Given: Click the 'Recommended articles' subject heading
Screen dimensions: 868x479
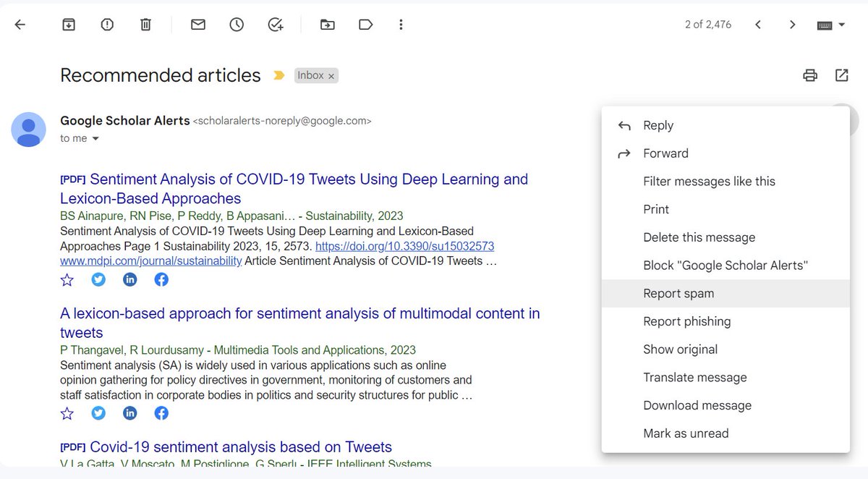Looking at the screenshot, I should [x=161, y=75].
